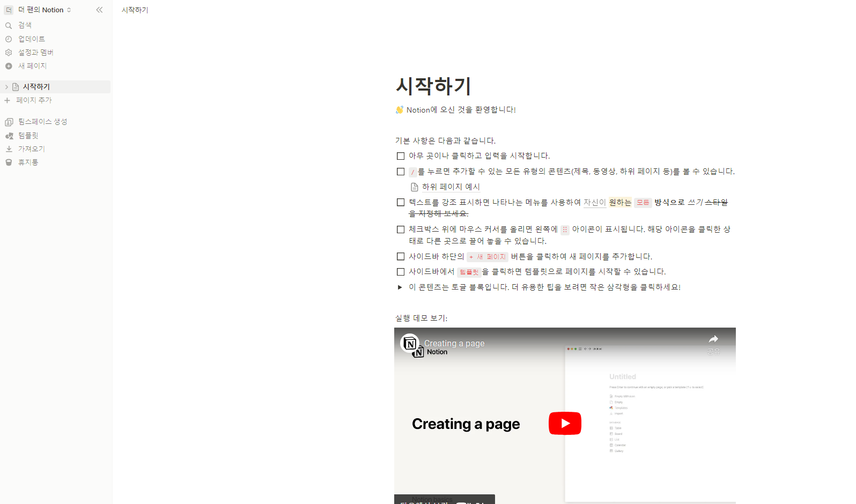
Task: Click the inline code '+ 새 페이지'
Action: click(x=487, y=257)
